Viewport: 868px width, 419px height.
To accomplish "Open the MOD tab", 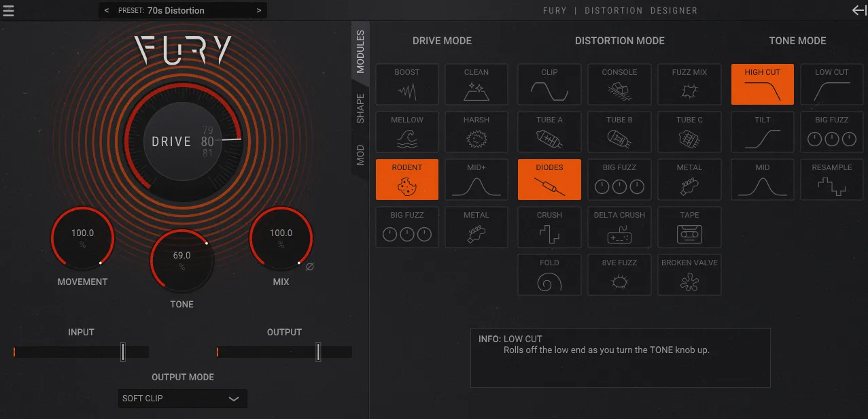I will point(360,150).
